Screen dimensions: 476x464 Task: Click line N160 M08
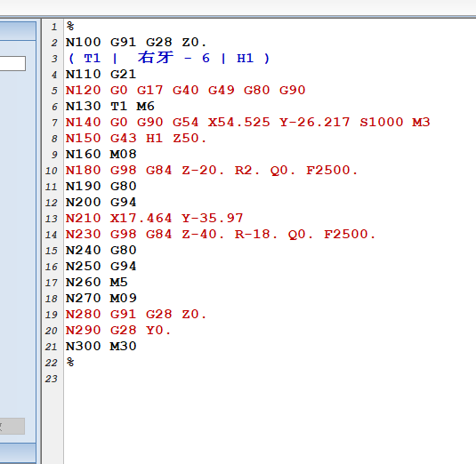pos(101,155)
